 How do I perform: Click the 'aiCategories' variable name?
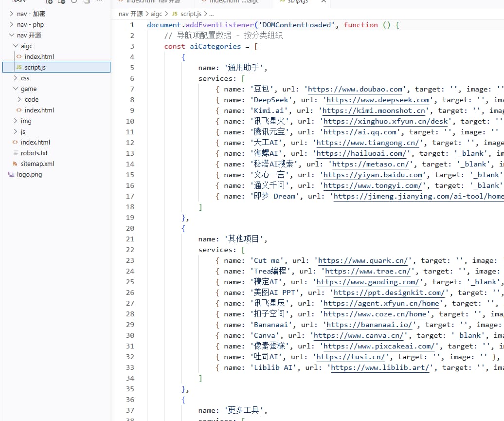(215, 46)
